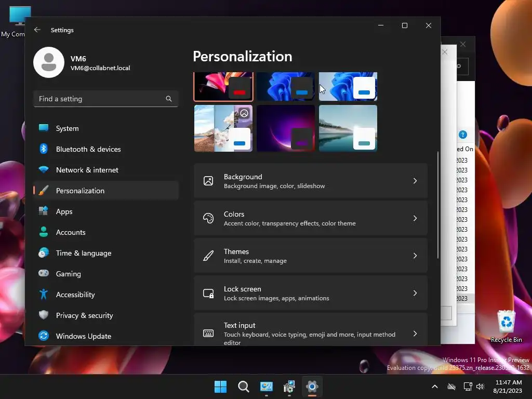The height and width of the screenshot is (399, 532).
Task: Click the search magnifier in Find a setting
Action: coord(169,99)
